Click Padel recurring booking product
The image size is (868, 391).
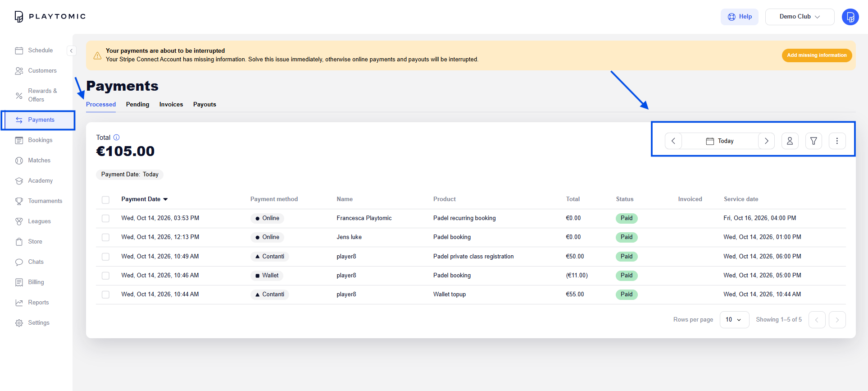(464, 218)
